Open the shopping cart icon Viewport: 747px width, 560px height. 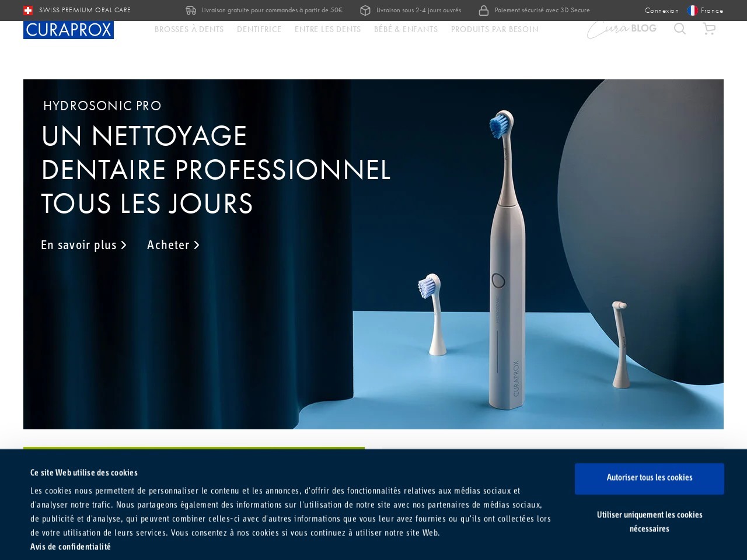click(709, 29)
